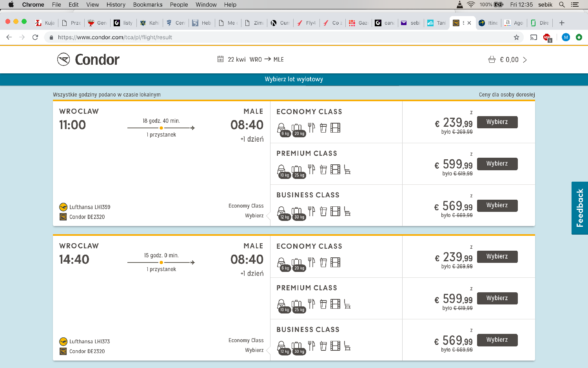
Task: Select Economy Class on the 14:40 flight
Action: 497,257
